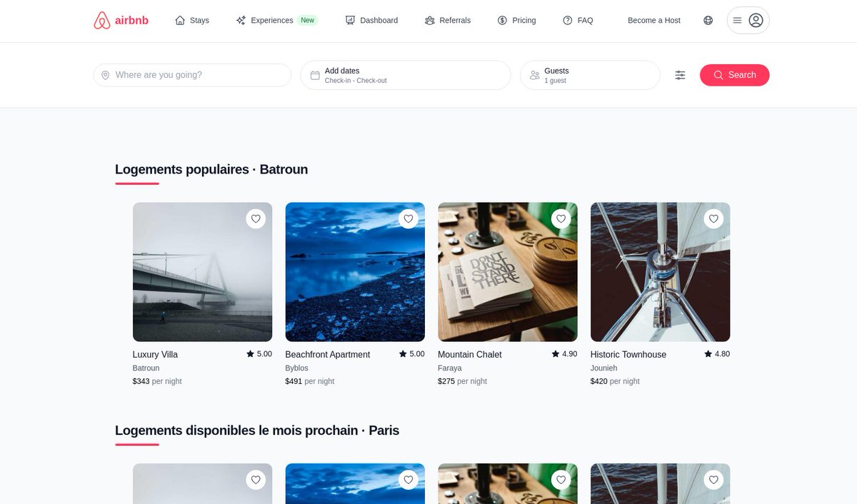Click the Byblos location text
This screenshot has height=504, width=857.
tap(297, 368)
